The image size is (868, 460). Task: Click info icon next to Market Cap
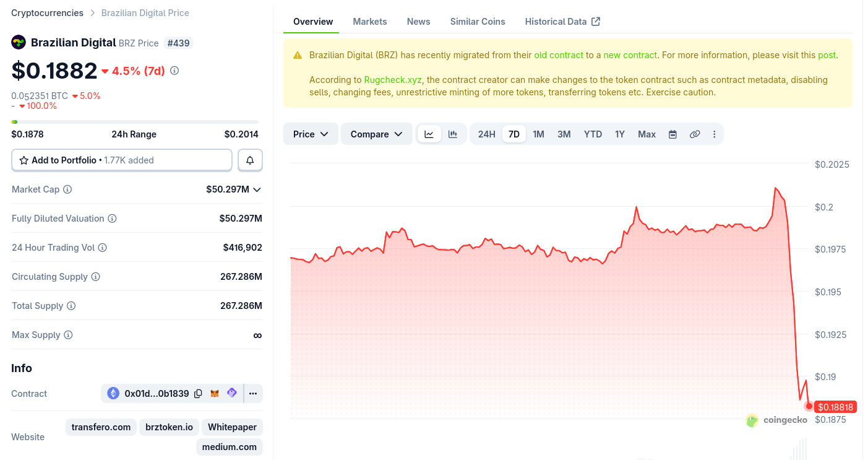(x=67, y=189)
